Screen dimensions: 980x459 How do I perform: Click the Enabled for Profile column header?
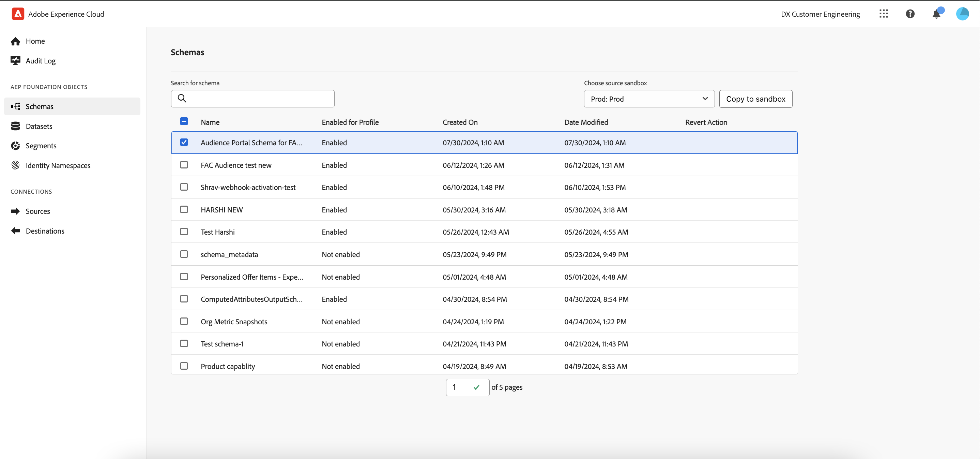coord(350,122)
